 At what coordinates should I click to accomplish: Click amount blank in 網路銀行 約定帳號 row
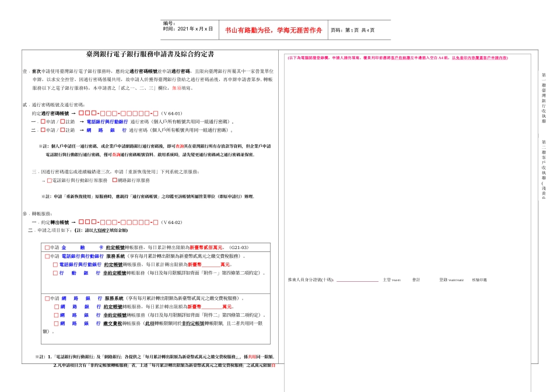click(x=212, y=307)
